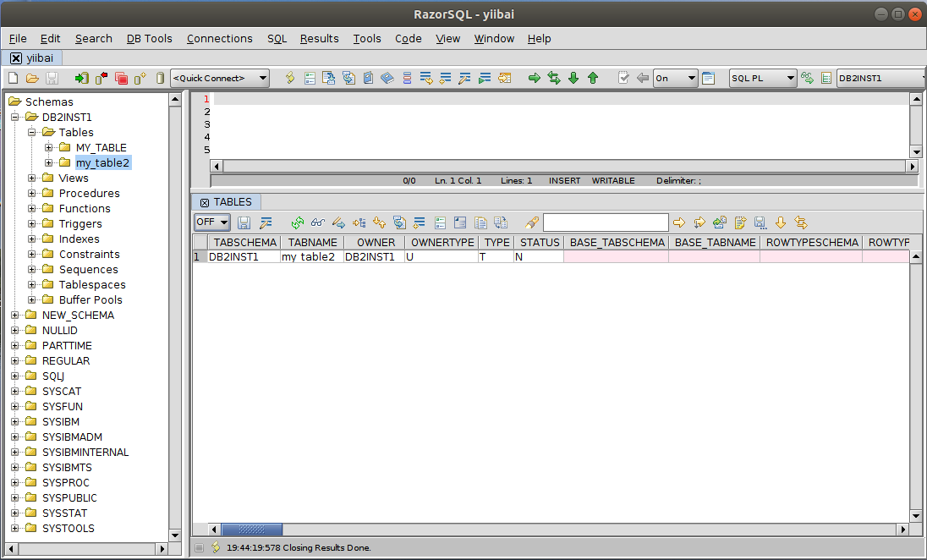Open the Results menu

[319, 38]
